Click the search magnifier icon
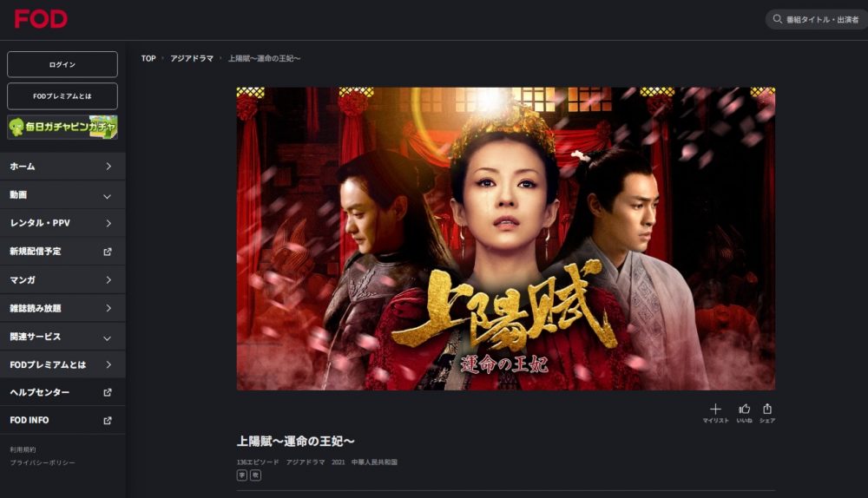Viewport: 868px width, 498px height. pos(777,19)
